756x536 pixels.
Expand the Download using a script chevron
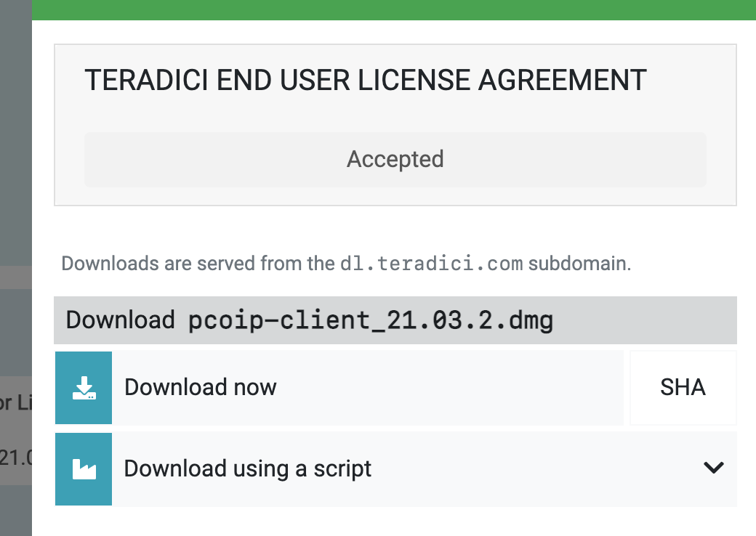[714, 468]
